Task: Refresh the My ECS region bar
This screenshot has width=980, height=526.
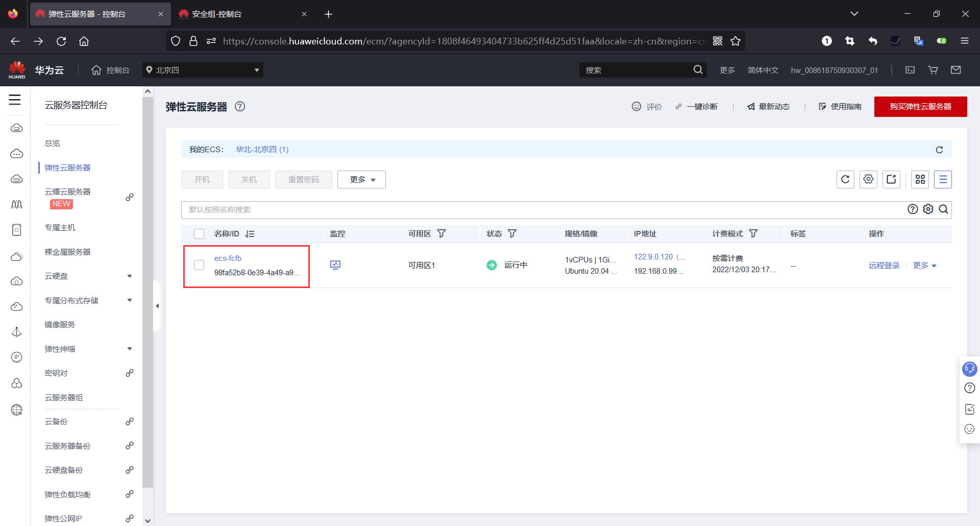Action: click(939, 150)
